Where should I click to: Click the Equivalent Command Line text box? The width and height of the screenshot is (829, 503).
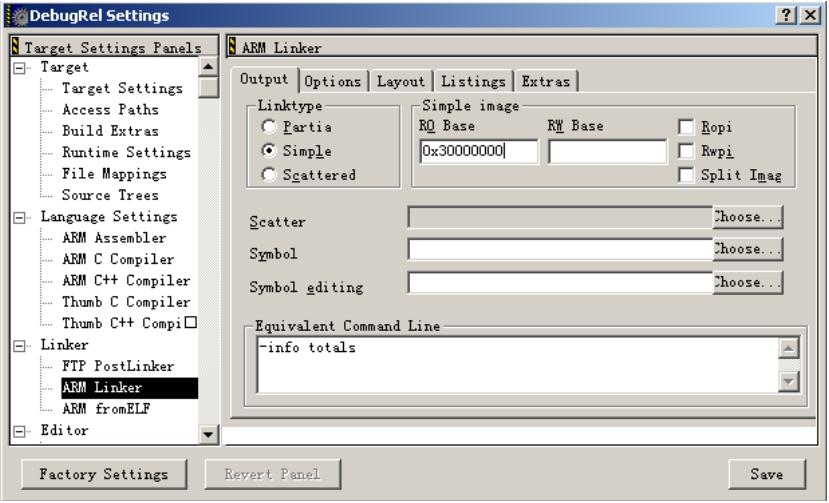click(x=517, y=365)
